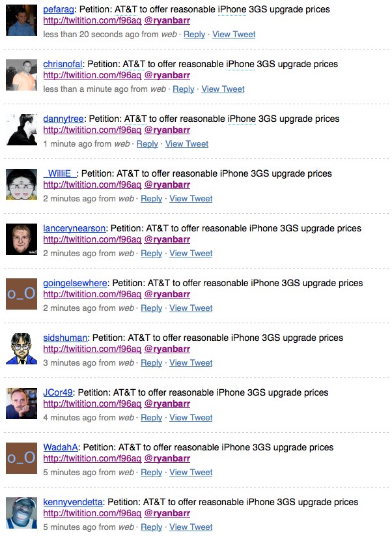Click chrisnofal's profile picture
Screen dimensions: 392x541
(x=21, y=75)
